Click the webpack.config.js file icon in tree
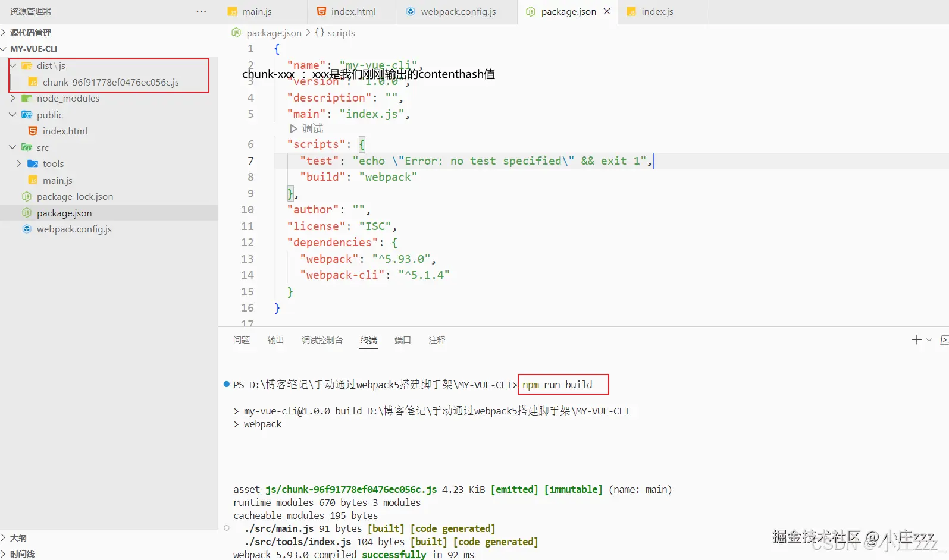The height and width of the screenshot is (560, 949). pyautogui.click(x=27, y=229)
